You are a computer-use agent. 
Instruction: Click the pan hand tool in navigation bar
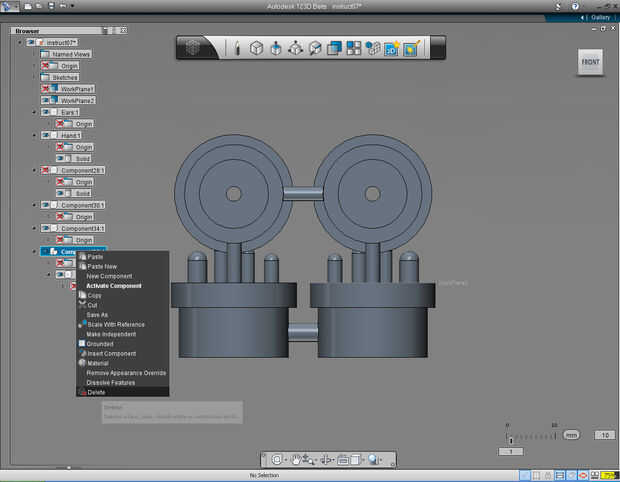298,459
